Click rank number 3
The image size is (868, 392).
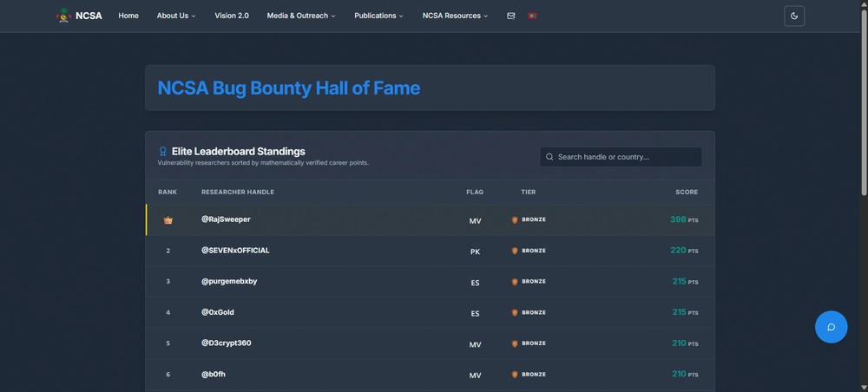tap(168, 282)
